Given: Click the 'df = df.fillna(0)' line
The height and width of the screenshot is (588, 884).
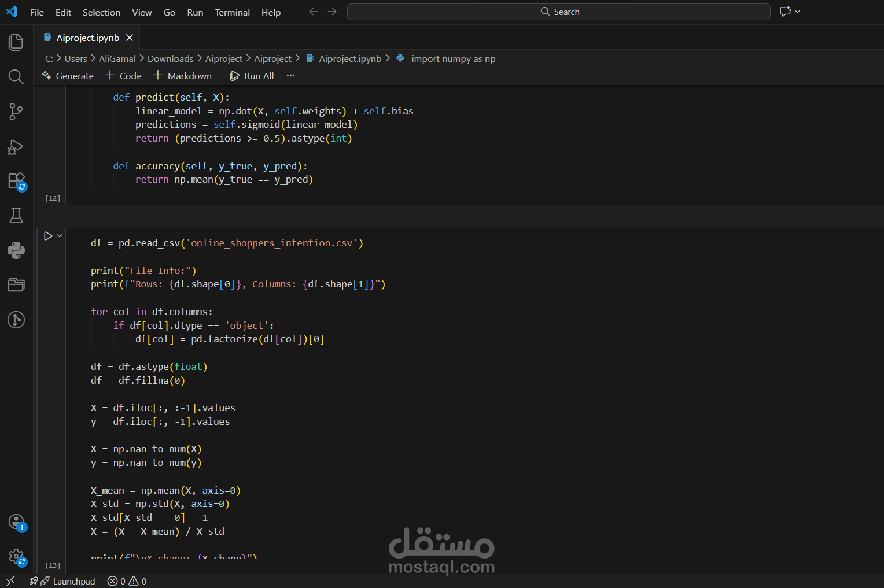Looking at the screenshot, I should pyautogui.click(x=138, y=380).
